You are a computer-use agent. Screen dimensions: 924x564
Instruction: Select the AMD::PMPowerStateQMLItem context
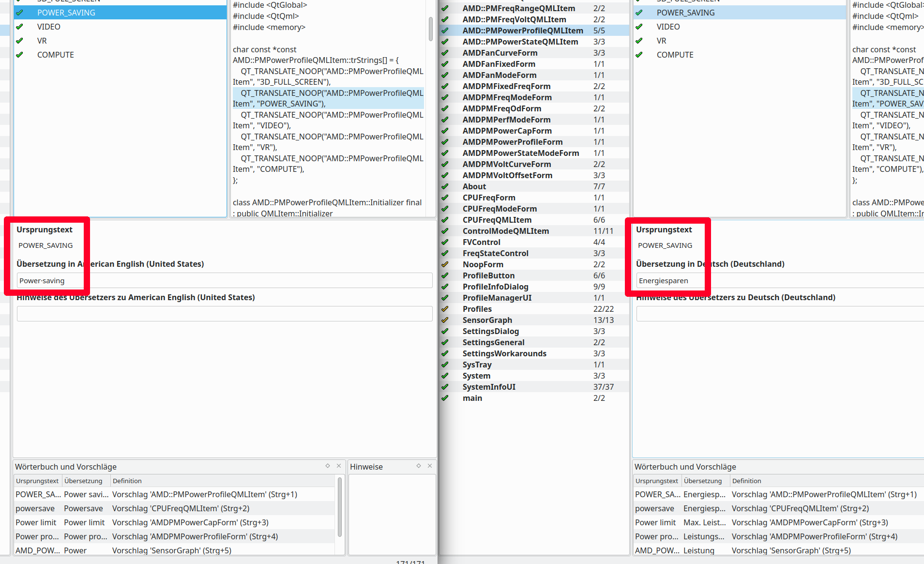click(534, 42)
